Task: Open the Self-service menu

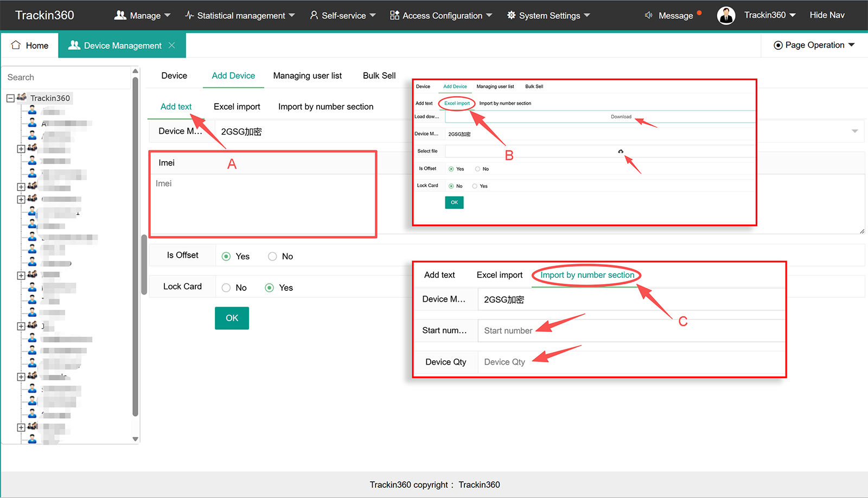Action: 343,15
